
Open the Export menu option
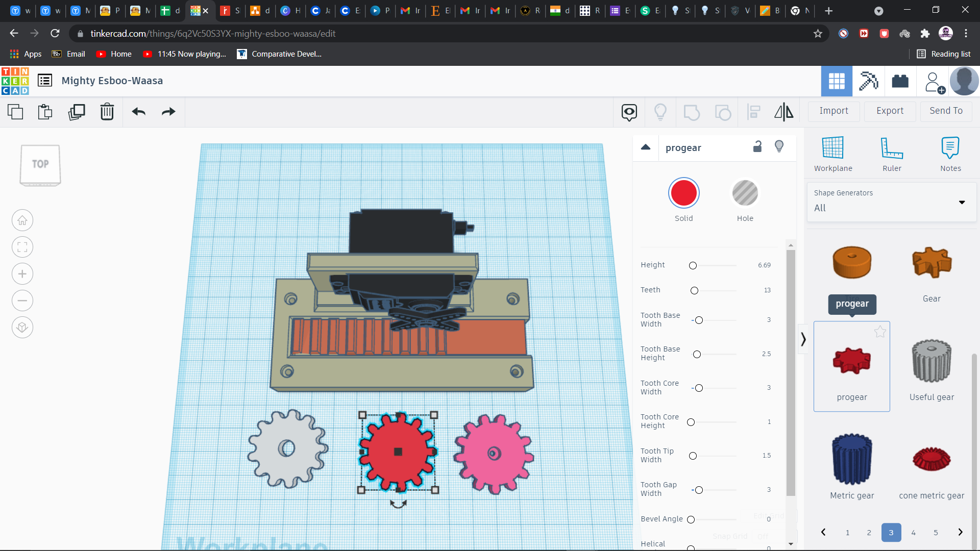pos(890,110)
